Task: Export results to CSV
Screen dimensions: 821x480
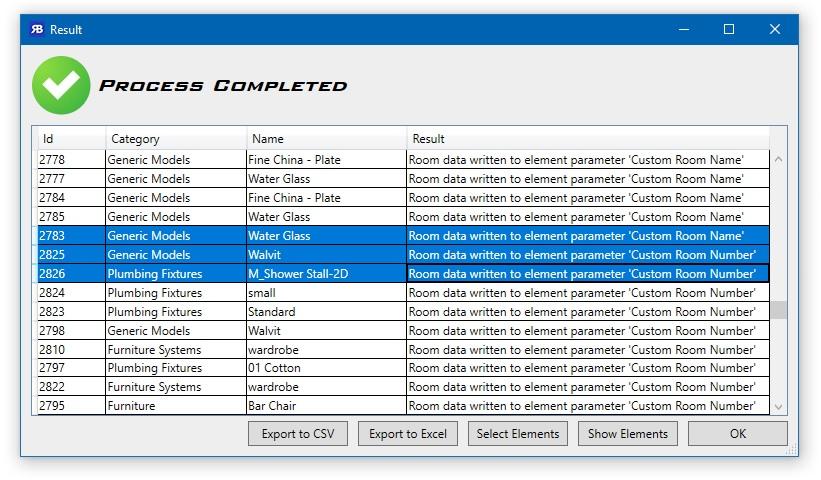Action: [x=298, y=433]
